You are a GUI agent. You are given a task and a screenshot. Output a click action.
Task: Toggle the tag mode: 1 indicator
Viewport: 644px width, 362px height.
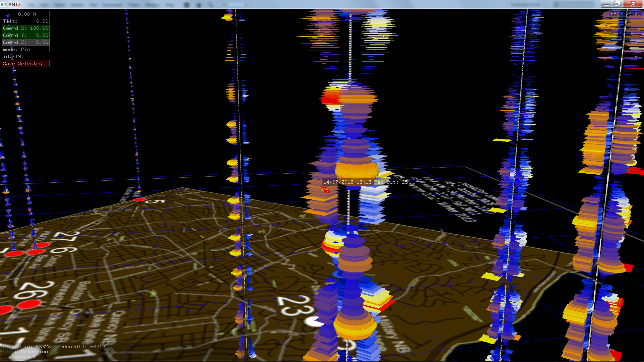pos(19,357)
